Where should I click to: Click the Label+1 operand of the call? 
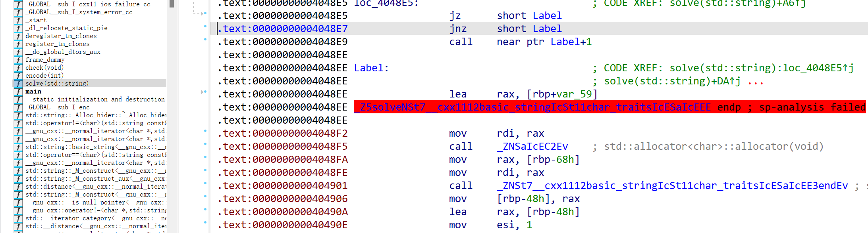pos(571,42)
